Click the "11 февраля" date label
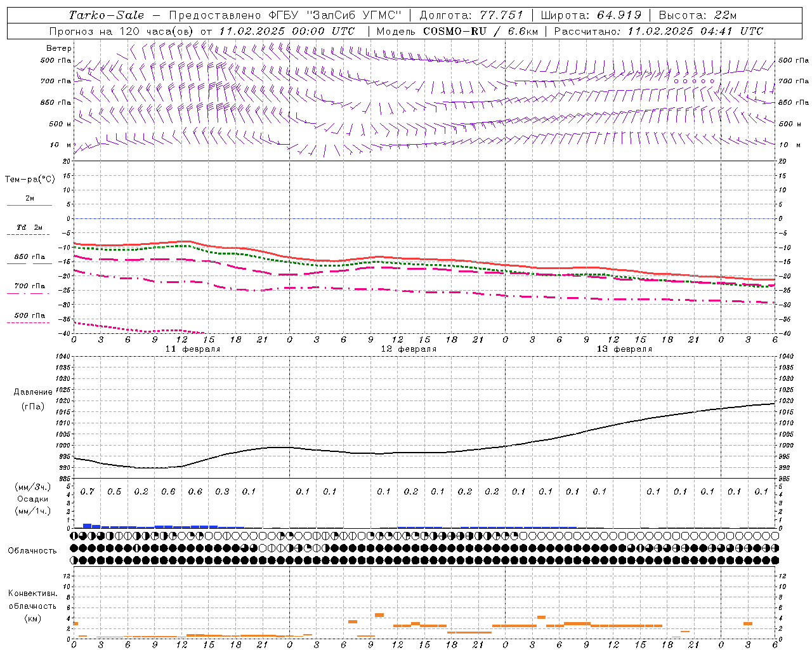This screenshot has height=650, width=812. [193, 349]
